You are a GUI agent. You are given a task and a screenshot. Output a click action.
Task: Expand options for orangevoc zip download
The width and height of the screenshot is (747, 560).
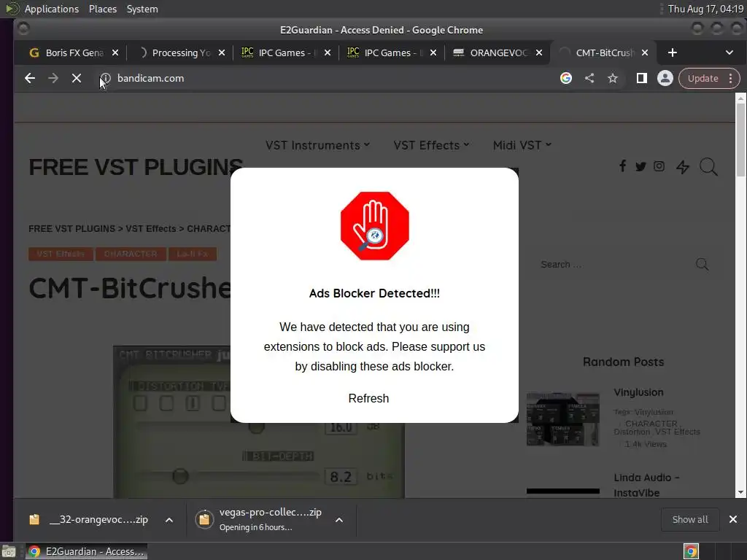(x=169, y=520)
